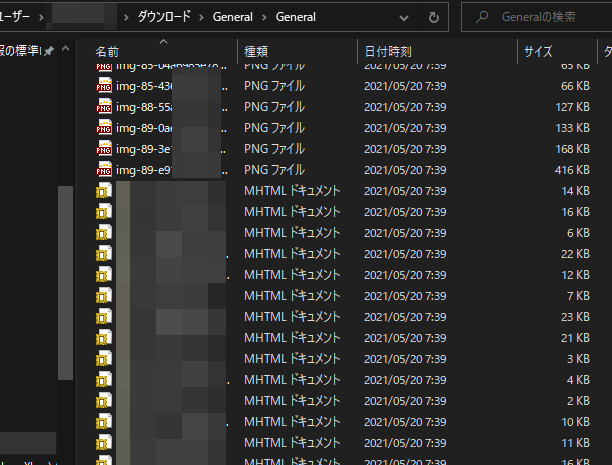Click PNG ファイル type of 127 KB row
Screen dimensions: 612x465
coord(274,107)
